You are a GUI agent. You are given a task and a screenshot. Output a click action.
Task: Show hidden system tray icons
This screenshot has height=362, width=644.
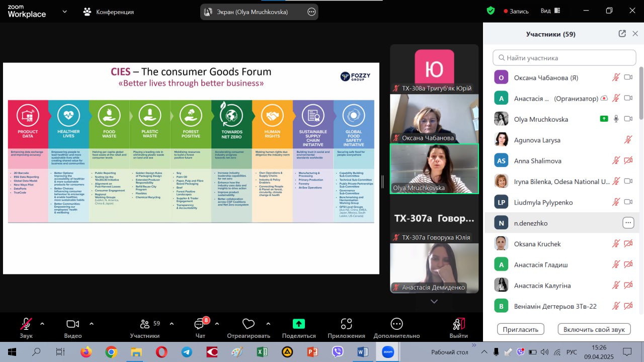tap(485, 352)
